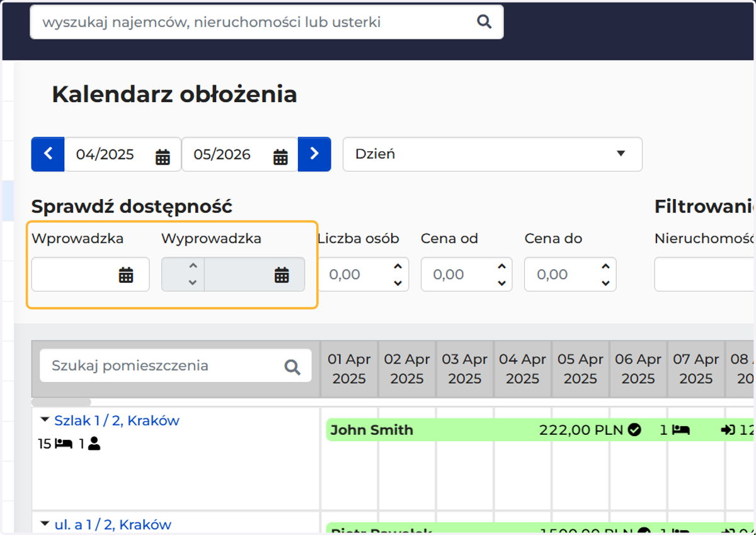Select the 07 Apr 2025 column header
This screenshot has height=535, width=756.
(x=696, y=369)
